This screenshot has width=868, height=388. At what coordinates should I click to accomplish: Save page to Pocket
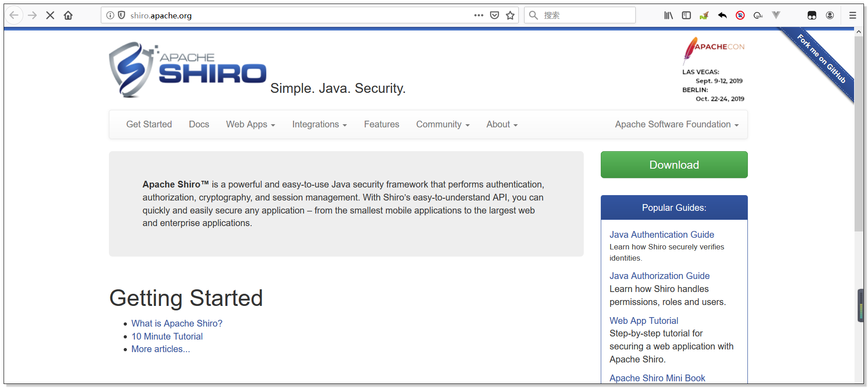click(495, 15)
